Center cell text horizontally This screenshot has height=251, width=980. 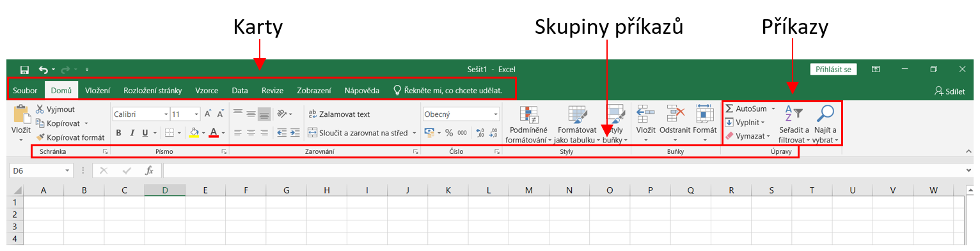tap(251, 133)
